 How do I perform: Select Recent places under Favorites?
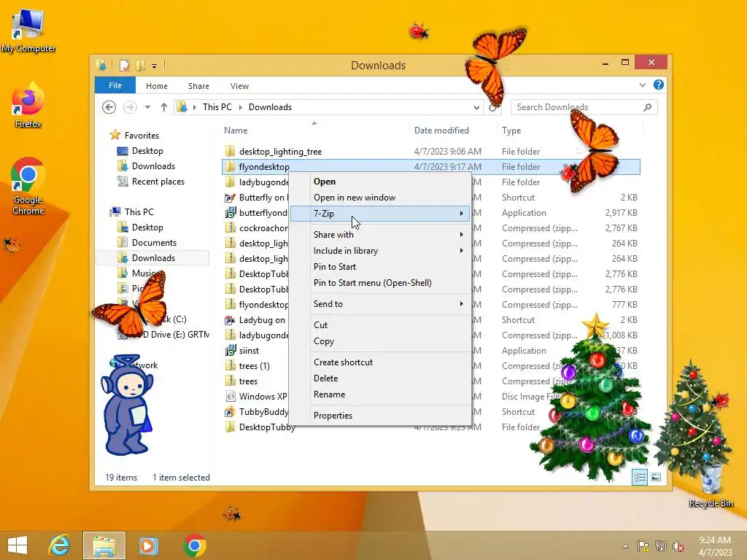(151, 182)
